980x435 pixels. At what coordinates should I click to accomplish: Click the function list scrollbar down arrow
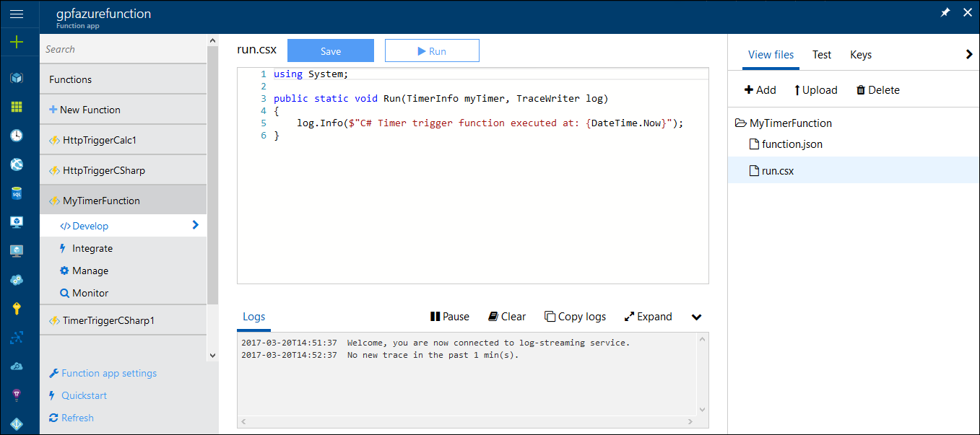click(x=212, y=355)
